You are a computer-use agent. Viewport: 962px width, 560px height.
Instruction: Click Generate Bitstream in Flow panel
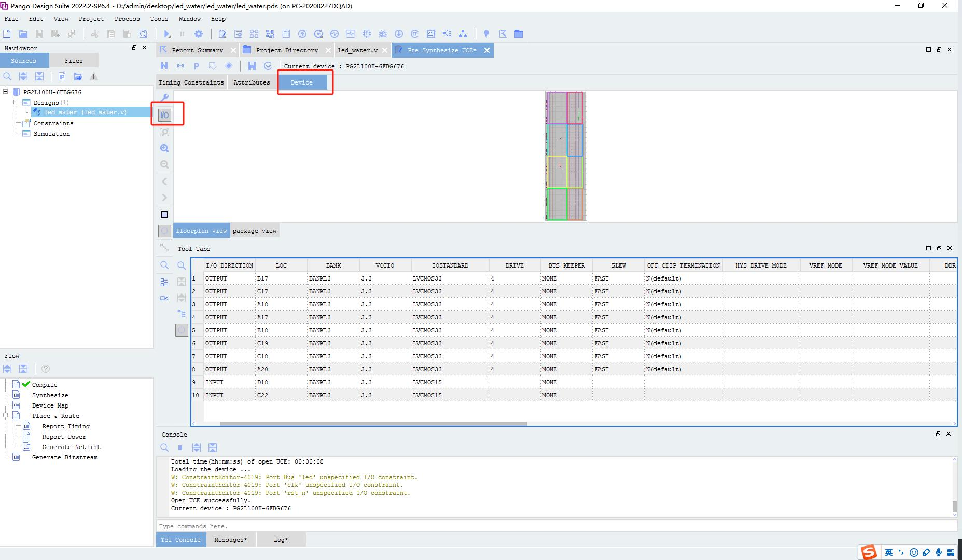coord(65,457)
